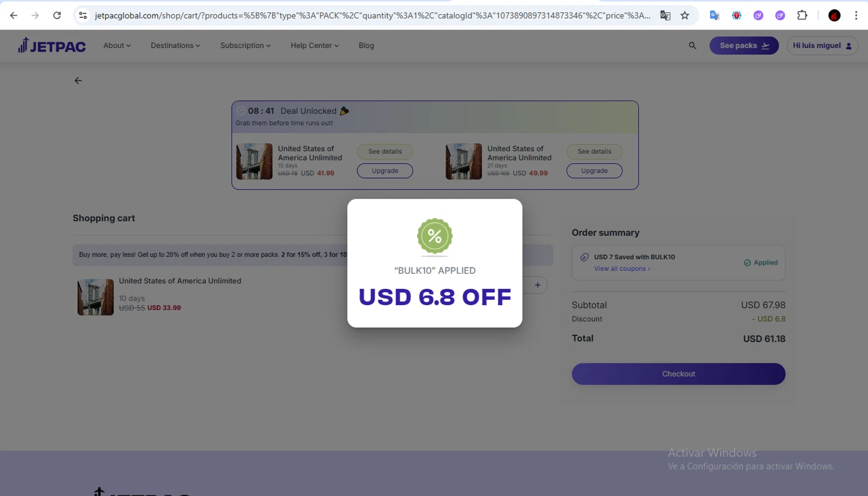
Task: Open site information icon in address bar
Action: (83, 16)
